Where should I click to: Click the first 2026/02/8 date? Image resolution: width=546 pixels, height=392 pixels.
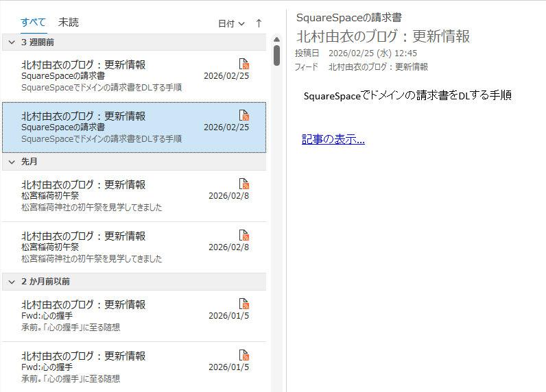pos(229,196)
